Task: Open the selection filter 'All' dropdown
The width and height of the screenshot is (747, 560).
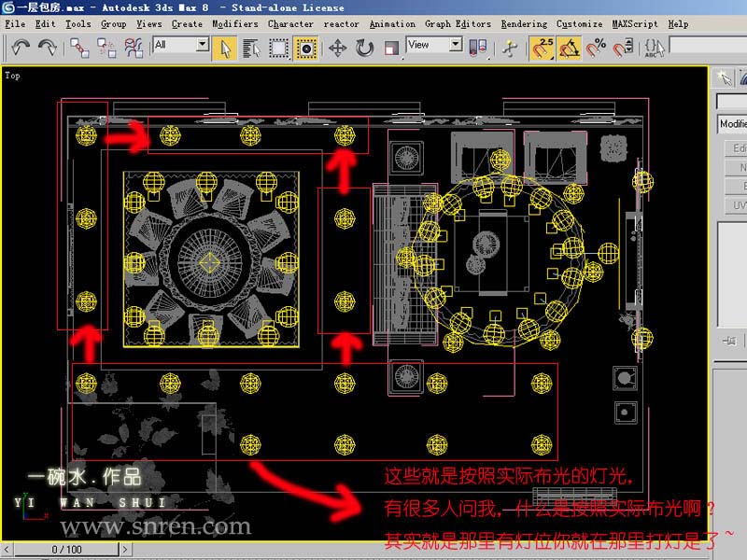Action: click(x=181, y=45)
